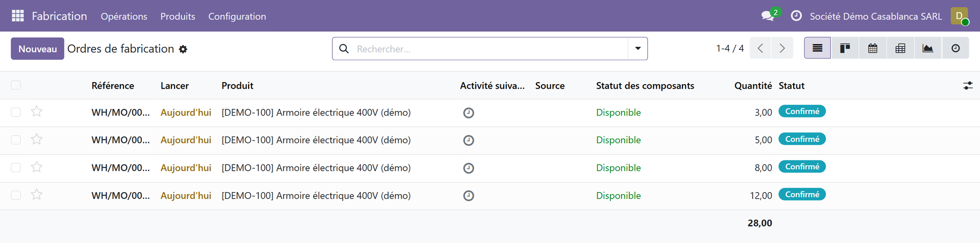This screenshot has width=980, height=243.
Task: Open the Opérations menu
Action: point(124,16)
